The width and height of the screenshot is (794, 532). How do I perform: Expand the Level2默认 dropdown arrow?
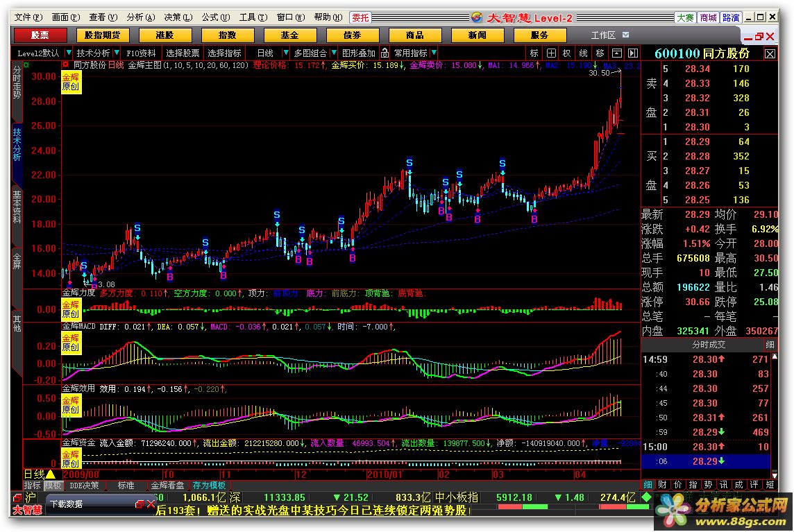click(x=68, y=53)
